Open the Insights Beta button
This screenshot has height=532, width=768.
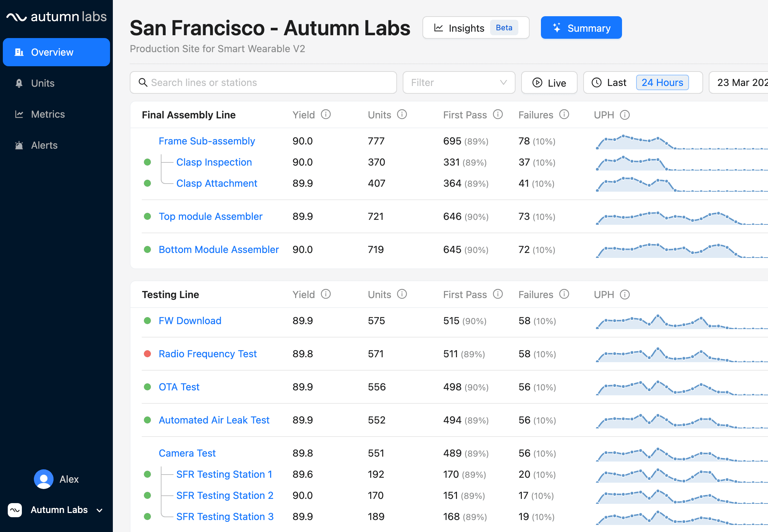point(476,28)
